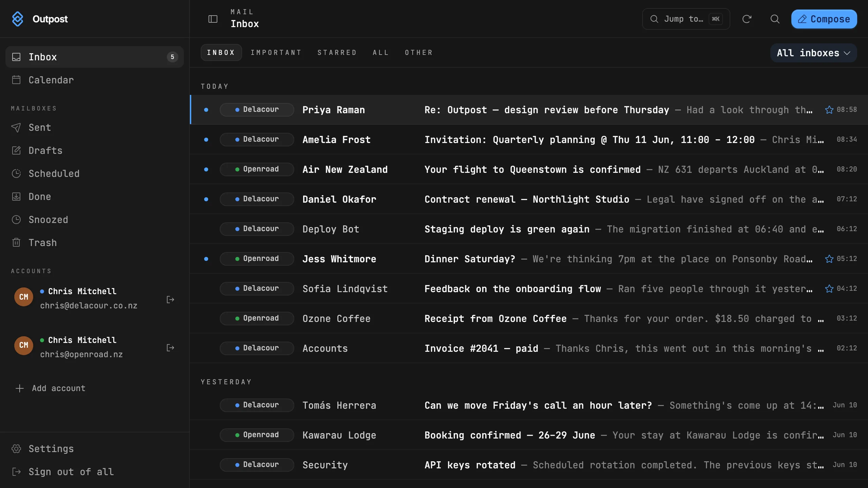Open the Invoice #2041 paid email
The image size is (868, 488).
tap(529, 348)
